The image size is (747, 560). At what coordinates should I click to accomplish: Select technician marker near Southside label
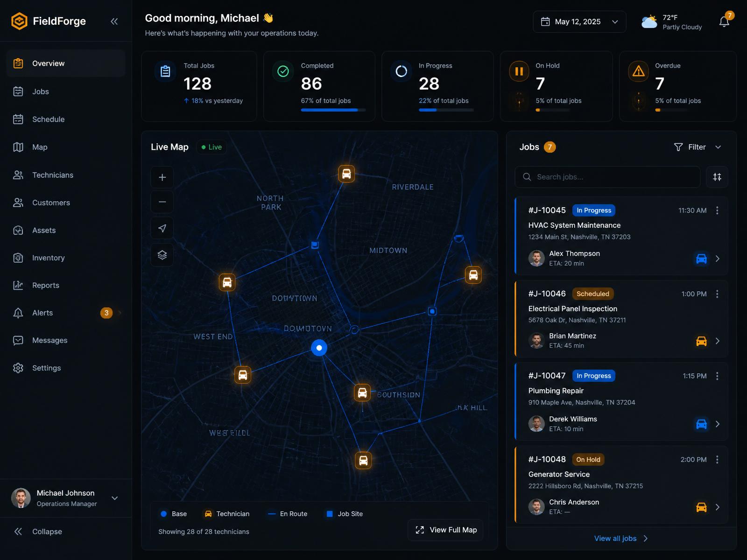click(x=362, y=393)
